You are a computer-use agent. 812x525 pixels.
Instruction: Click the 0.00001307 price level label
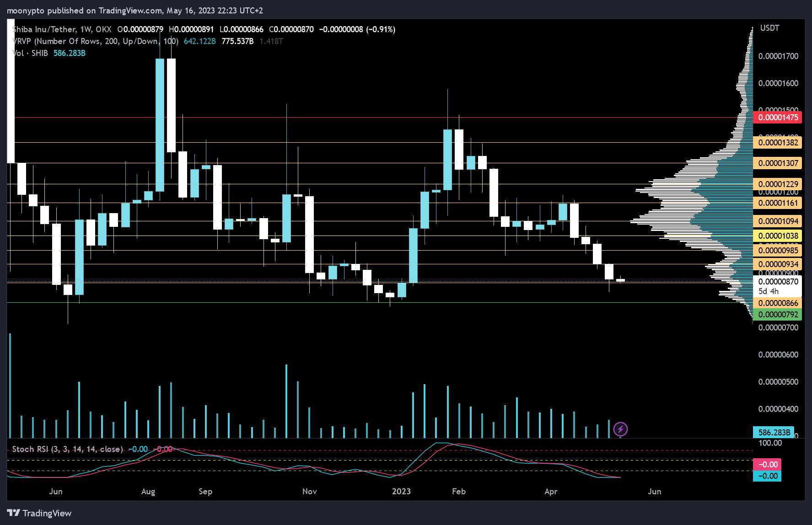pyautogui.click(x=777, y=163)
